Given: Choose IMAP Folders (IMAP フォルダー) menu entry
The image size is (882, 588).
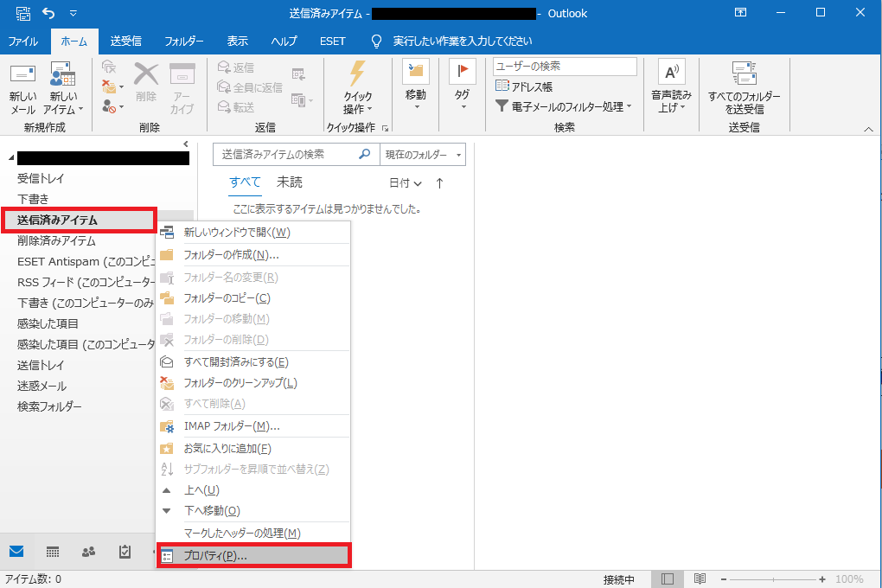Looking at the screenshot, I should pos(253,426).
